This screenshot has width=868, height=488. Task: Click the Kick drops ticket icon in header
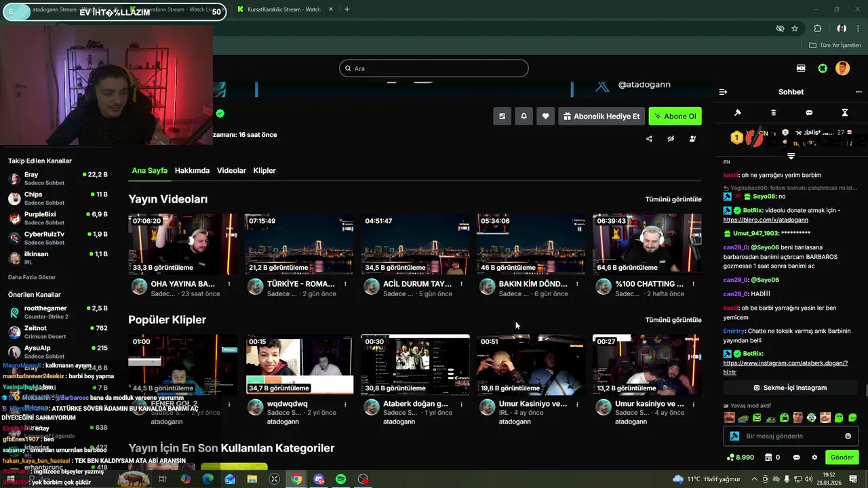point(801,68)
